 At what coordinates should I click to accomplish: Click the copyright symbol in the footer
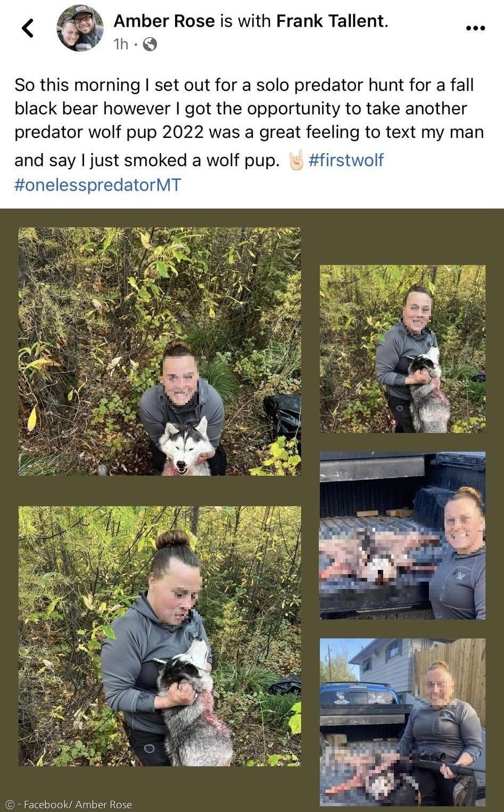pos(10,804)
